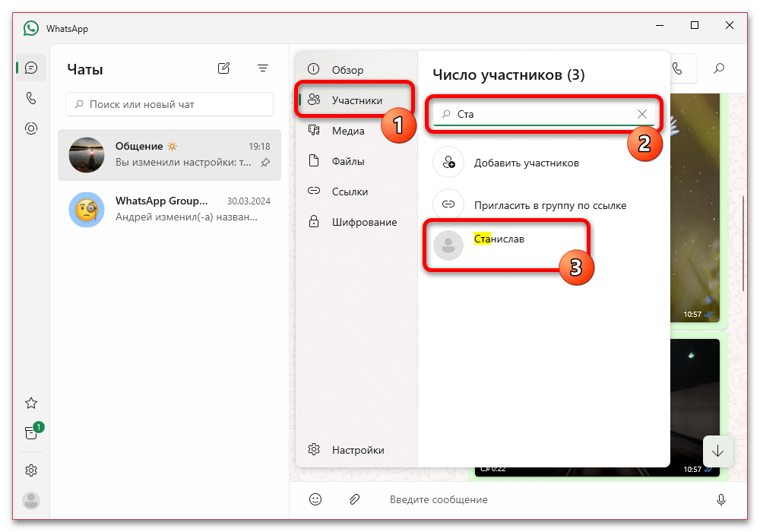This screenshot has width=760, height=532.
Task: Open the Calls section in the sidebar
Action: pos(31,98)
